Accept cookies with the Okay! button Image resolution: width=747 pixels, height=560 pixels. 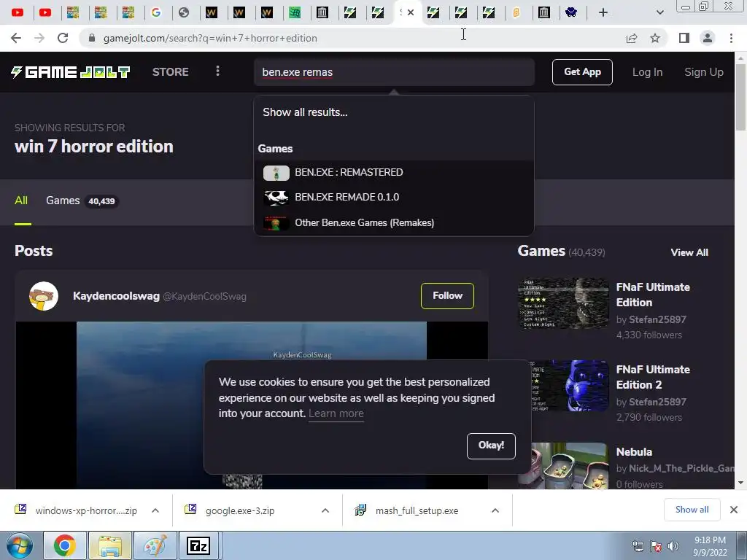(x=491, y=446)
